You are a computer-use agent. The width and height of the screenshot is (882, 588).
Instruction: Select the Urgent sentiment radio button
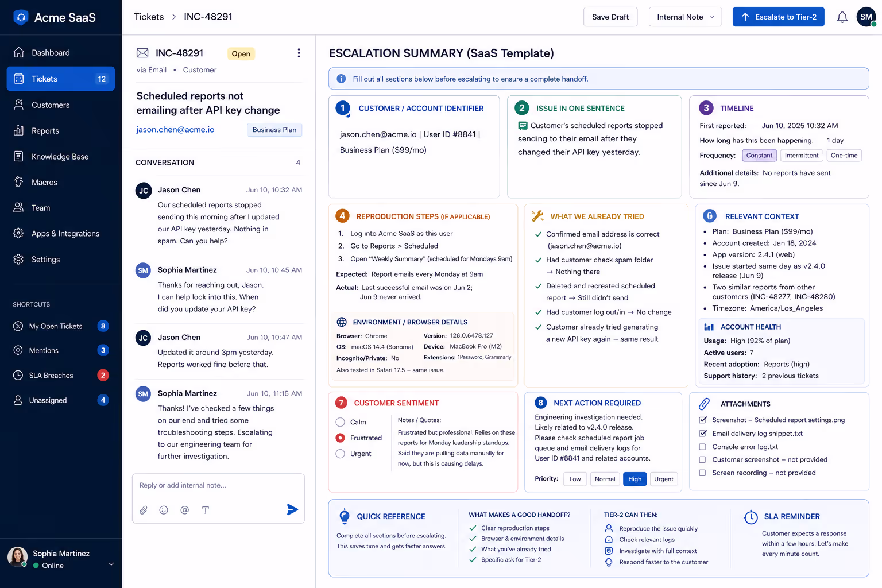[x=340, y=454]
